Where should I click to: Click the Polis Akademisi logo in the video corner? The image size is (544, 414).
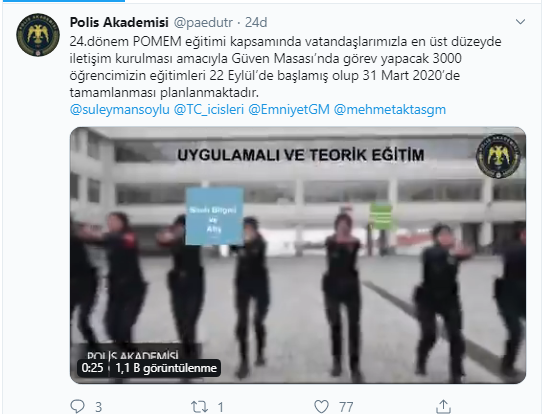499,156
